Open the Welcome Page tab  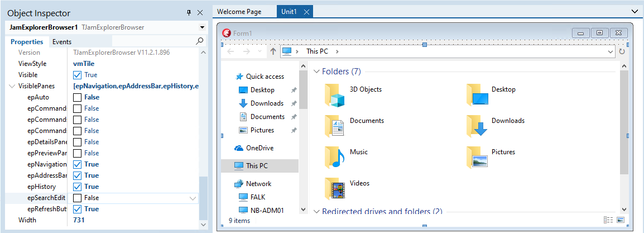[239, 12]
